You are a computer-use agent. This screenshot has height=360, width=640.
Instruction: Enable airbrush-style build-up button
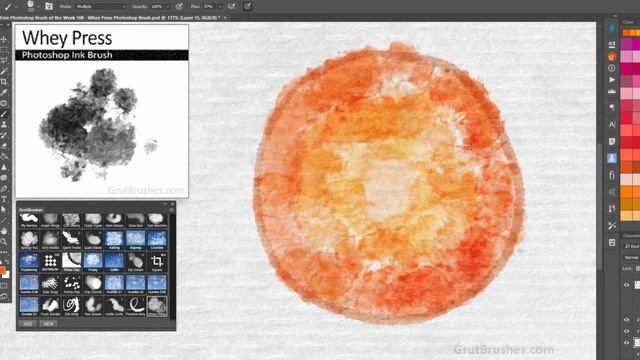point(231,7)
